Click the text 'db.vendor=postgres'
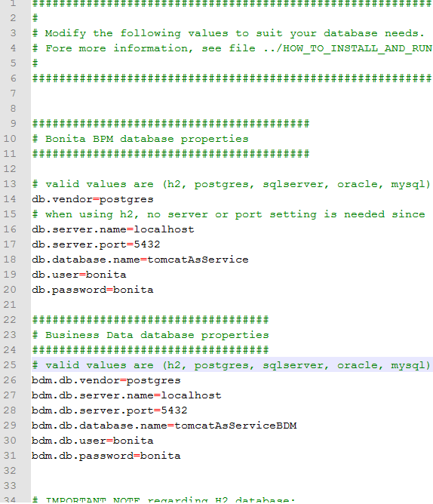The height and width of the screenshot is (504, 433). pos(93,200)
